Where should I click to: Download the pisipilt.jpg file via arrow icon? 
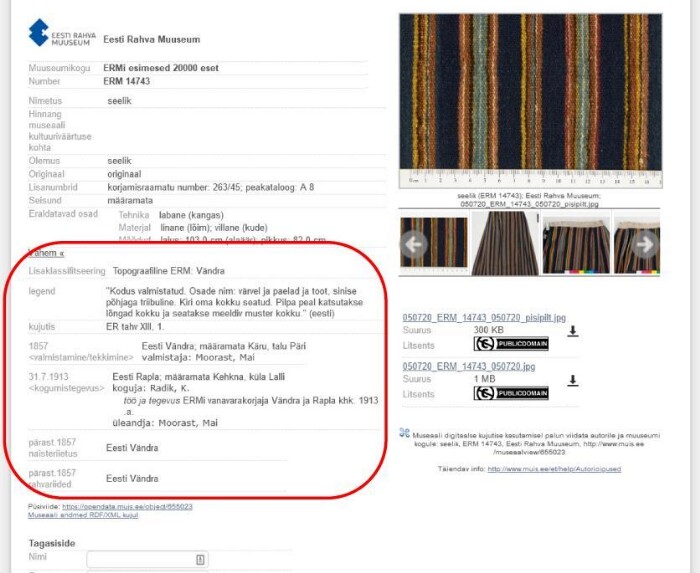573,331
